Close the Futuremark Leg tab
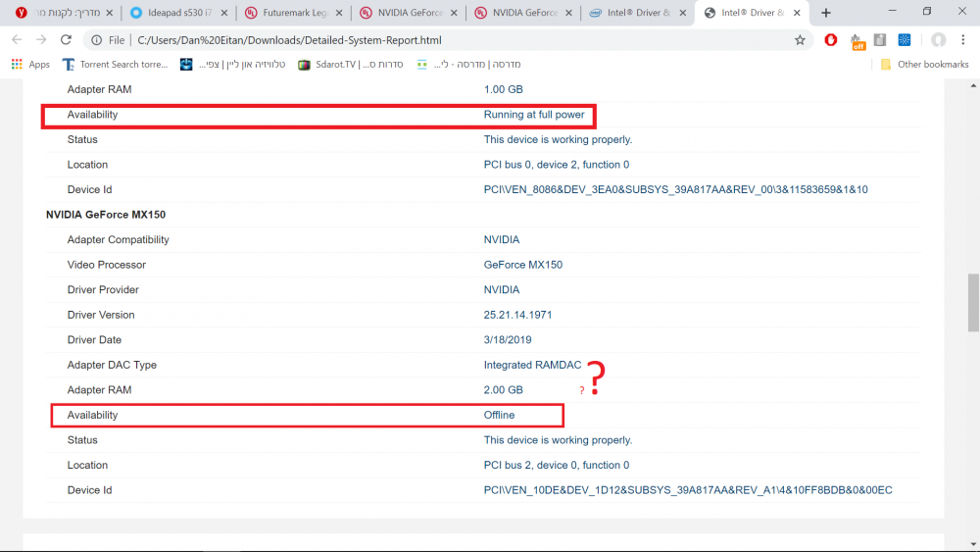Viewport: 980px width, 552px height. tap(339, 13)
